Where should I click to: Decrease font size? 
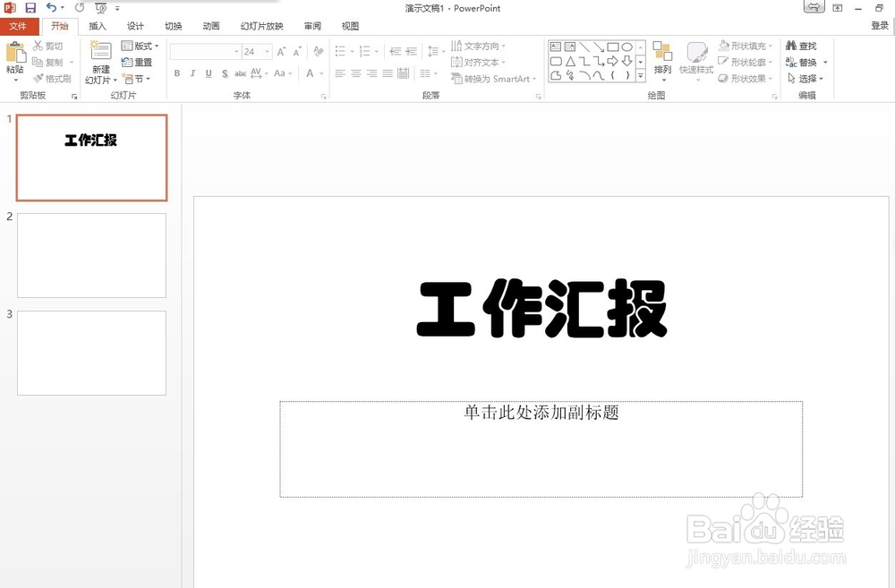click(297, 51)
